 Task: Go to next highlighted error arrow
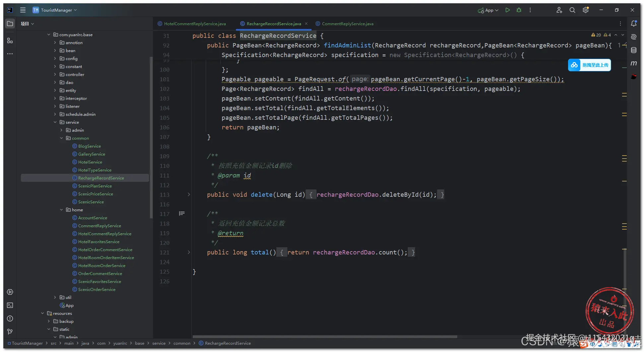623,35
